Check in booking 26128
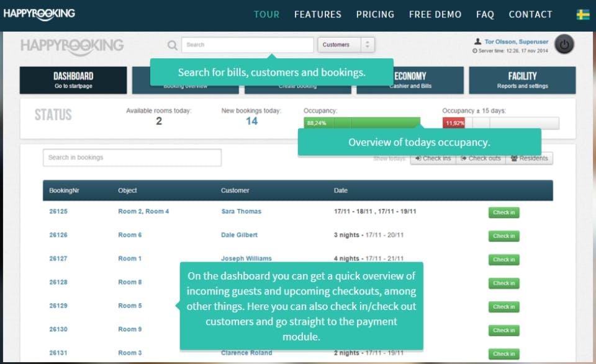Viewport: 596px width, 364px height. 503,283
